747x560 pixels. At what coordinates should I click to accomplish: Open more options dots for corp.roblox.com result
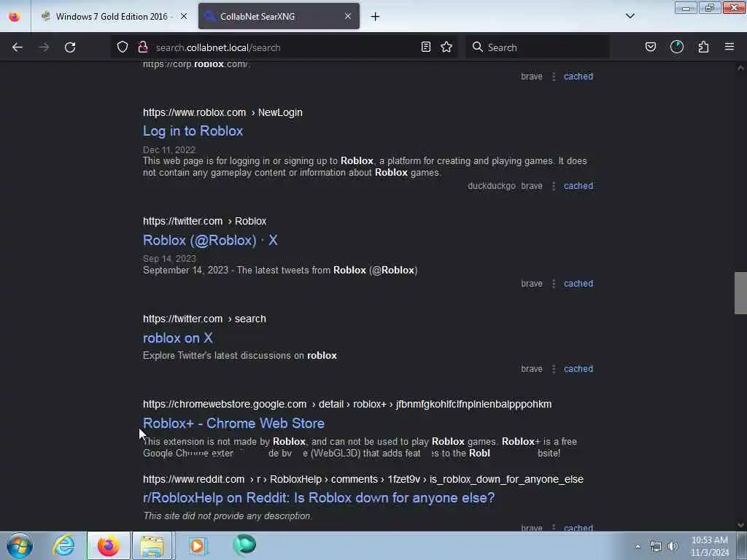(x=554, y=76)
